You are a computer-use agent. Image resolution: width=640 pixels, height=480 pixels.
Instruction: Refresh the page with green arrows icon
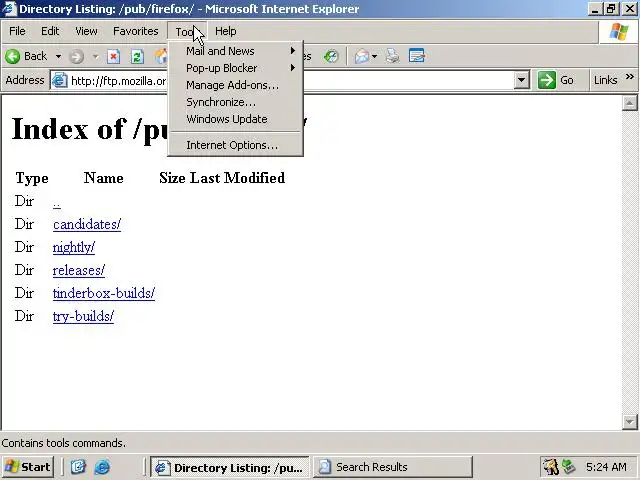(137, 56)
